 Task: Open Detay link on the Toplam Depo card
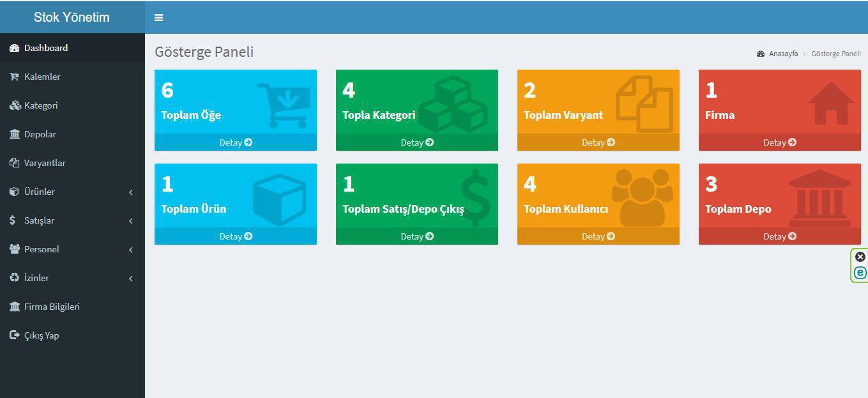point(779,236)
